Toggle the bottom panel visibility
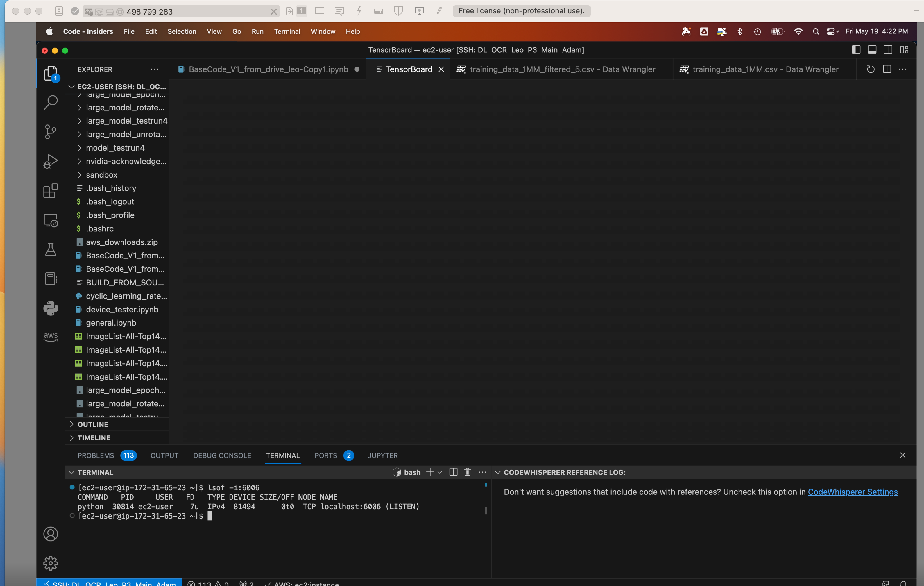This screenshot has height=586, width=924. [x=872, y=49]
